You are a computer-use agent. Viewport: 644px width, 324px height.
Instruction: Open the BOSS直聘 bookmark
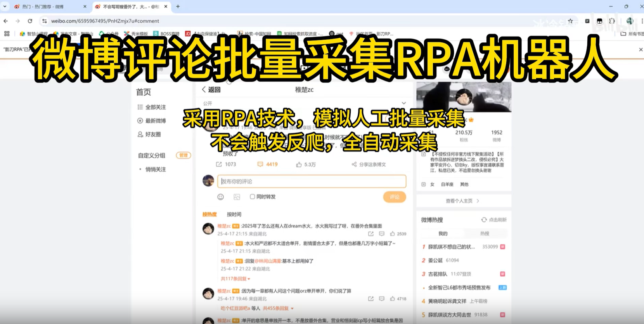pos(166,34)
